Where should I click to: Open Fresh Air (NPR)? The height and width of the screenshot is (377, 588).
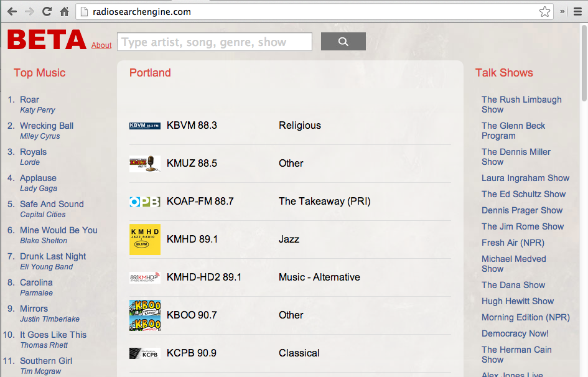[513, 243]
